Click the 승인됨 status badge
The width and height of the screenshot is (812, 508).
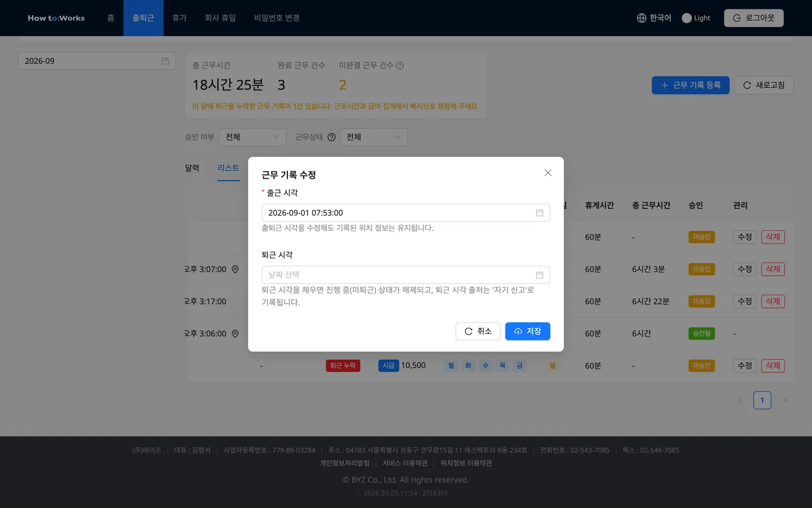point(701,334)
